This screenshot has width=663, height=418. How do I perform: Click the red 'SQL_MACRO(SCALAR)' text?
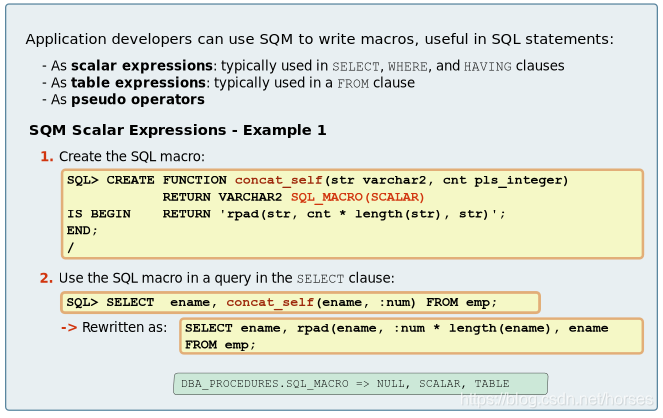coord(357,197)
